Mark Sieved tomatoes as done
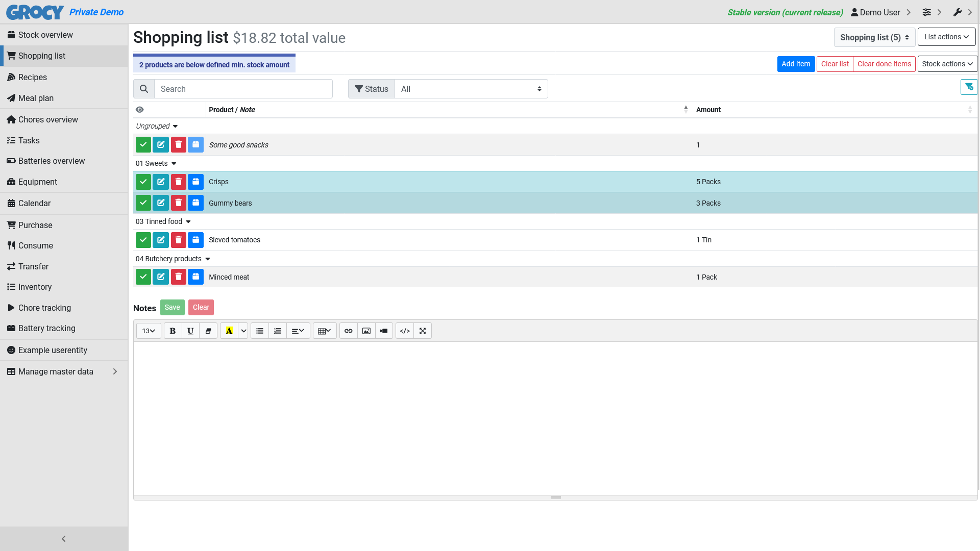This screenshot has height=551, width=980. coord(143,240)
